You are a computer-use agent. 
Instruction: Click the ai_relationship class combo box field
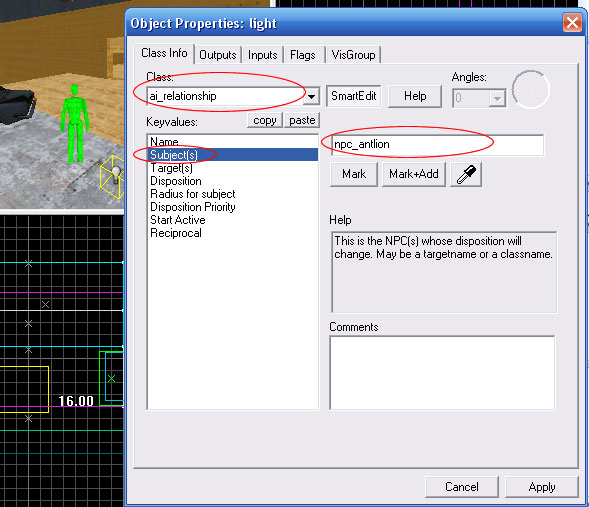(226, 97)
